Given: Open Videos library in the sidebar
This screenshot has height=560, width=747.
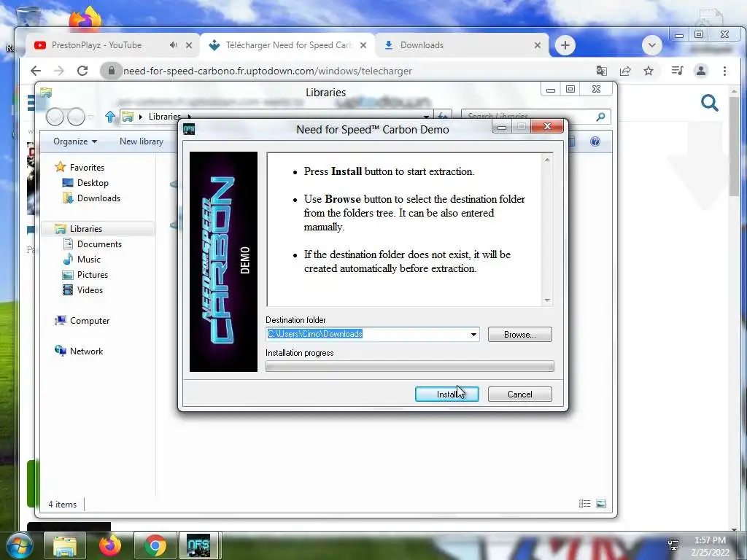Looking at the screenshot, I should click(x=83, y=290).
